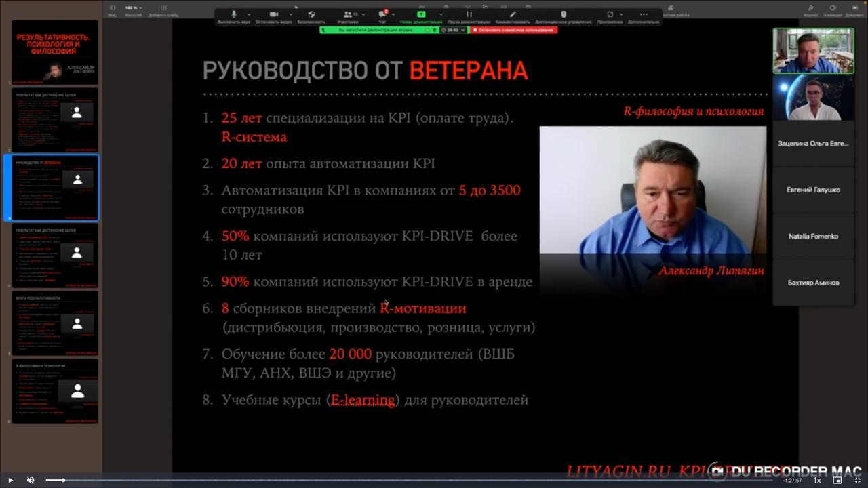Image resolution: width=868 pixels, height=488 pixels.
Task: Select participant Бахтияр Аминов tile
Action: coord(813,283)
